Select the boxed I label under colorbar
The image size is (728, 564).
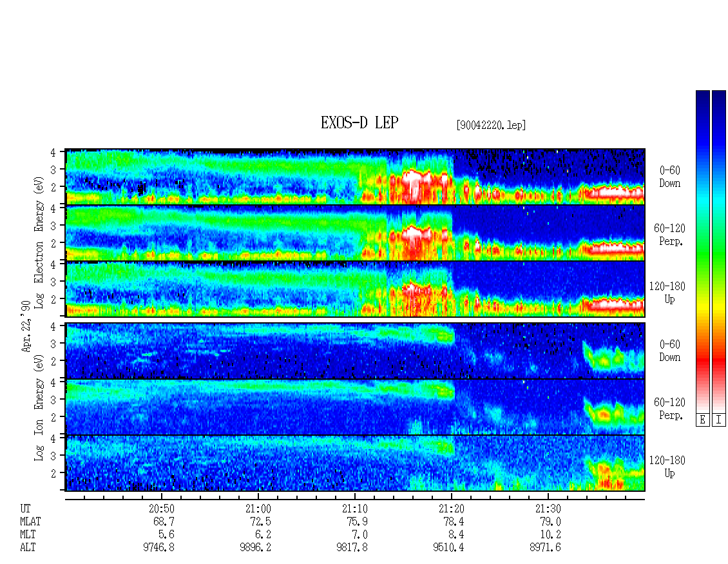(719, 420)
